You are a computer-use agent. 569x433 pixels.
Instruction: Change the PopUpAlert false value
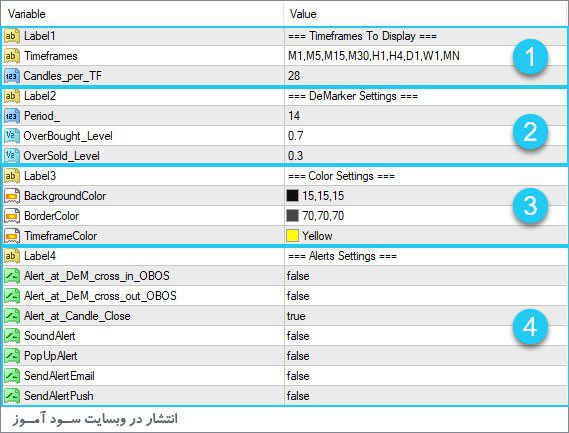point(298,356)
